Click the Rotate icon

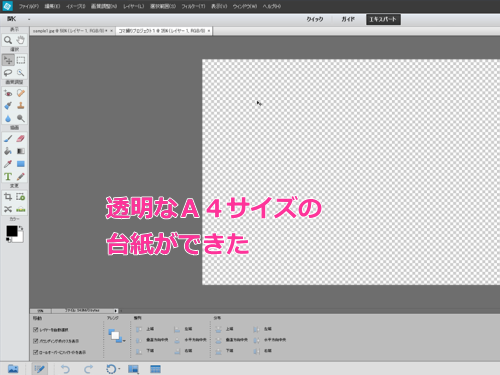pos(111,369)
